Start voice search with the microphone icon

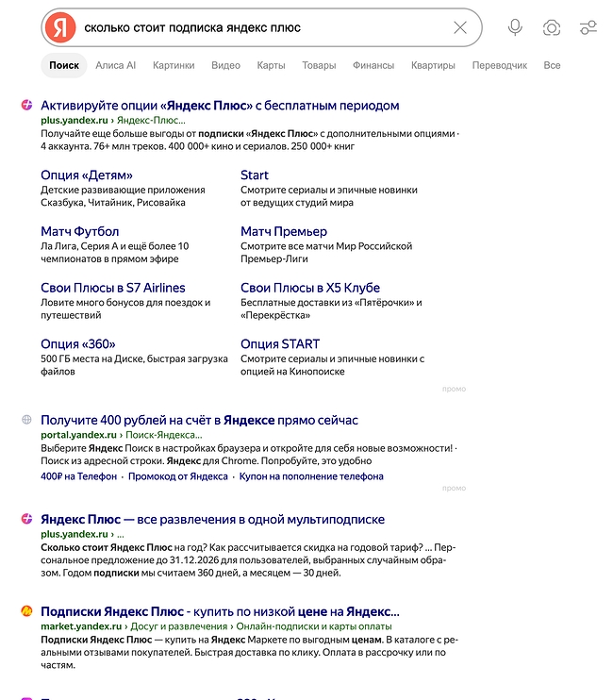(515, 27)
